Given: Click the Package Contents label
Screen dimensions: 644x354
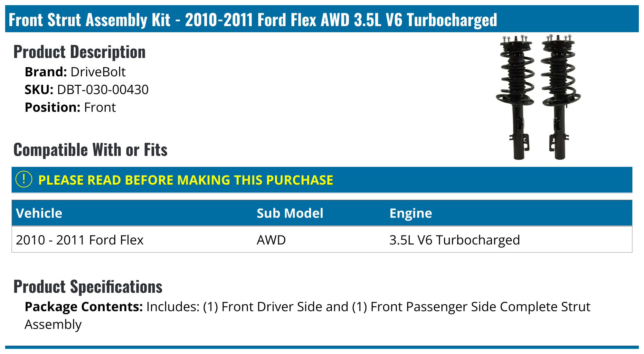Looking at the screenshot, I should point(84,307).
